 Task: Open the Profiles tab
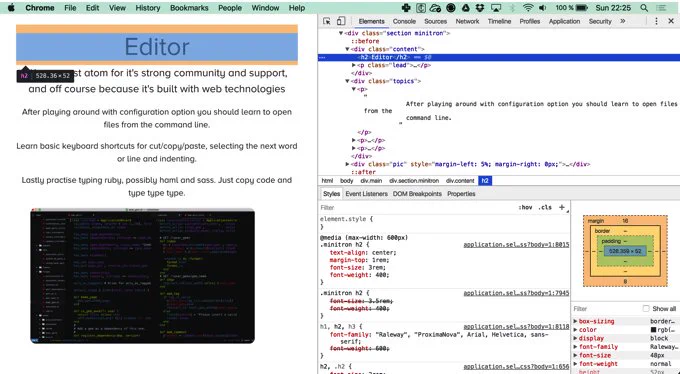(530, 21)
